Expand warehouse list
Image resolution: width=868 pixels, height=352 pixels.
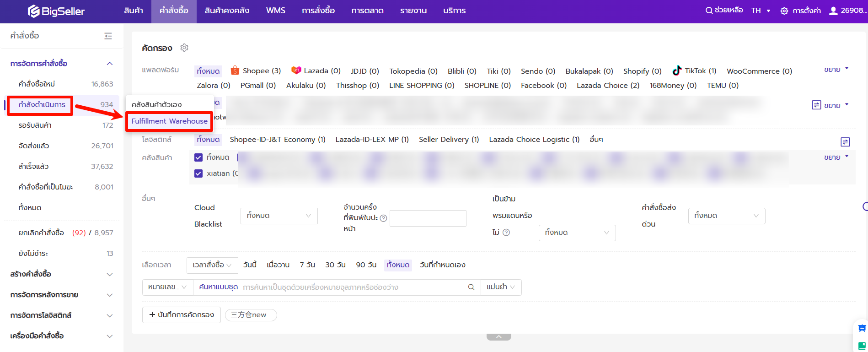tap(836, 157)
